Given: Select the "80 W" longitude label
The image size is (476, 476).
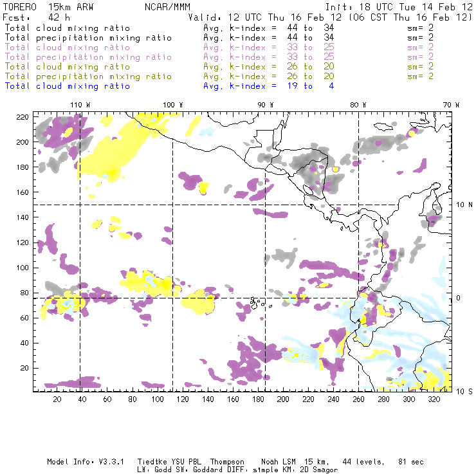Looking at the screenshot, I should click(x=358, y=105).
